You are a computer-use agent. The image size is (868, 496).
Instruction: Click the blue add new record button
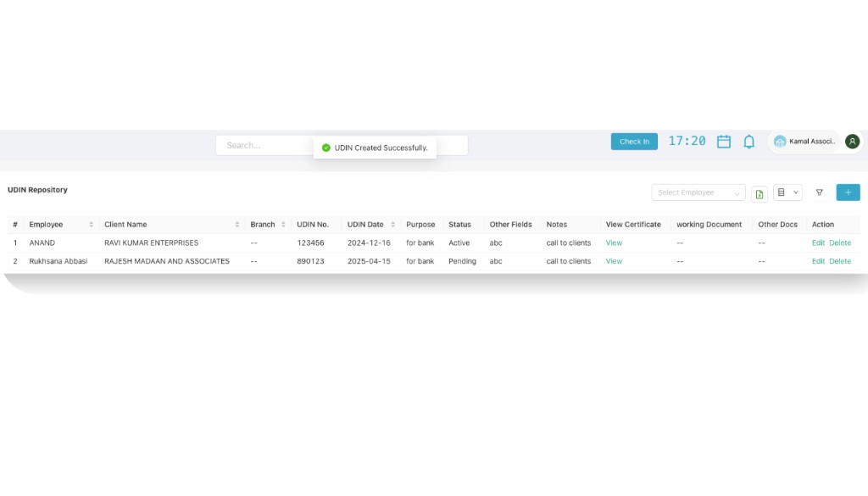coord(848,192)
